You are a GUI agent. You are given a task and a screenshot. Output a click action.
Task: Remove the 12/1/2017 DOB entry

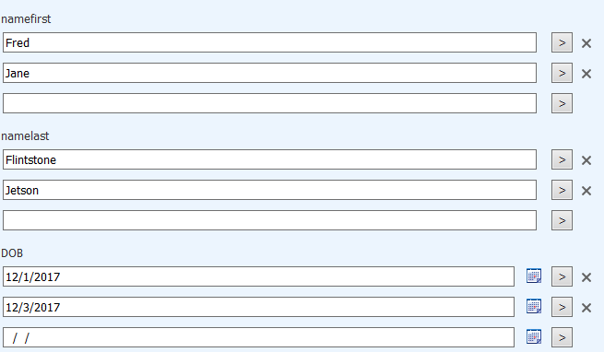coord(586,277)
